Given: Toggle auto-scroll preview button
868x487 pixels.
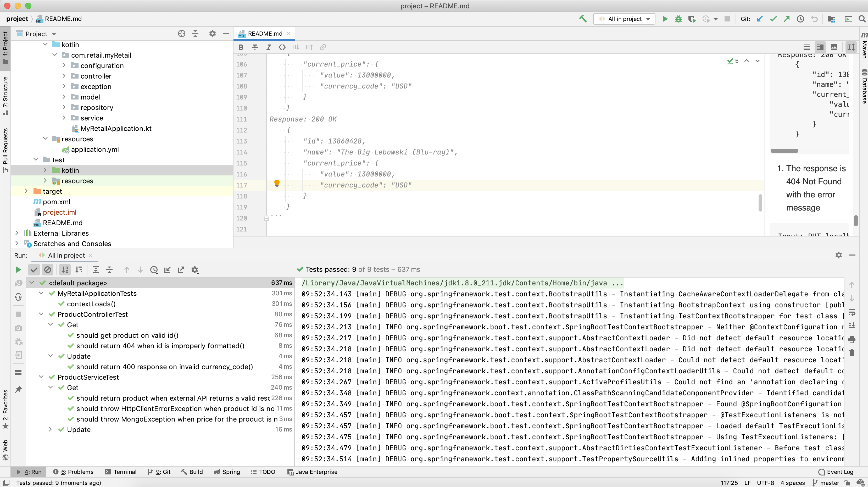Looking at the screenshot, I should point(851,47).
